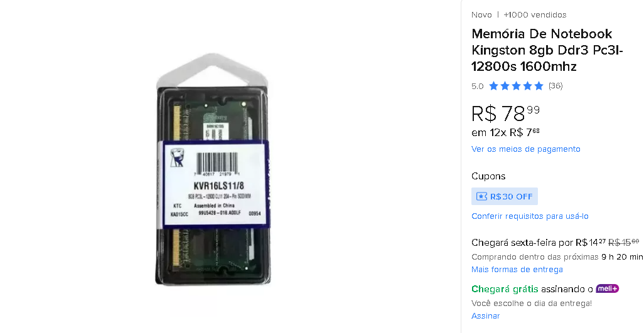Click the barcode on the memory package

coord(217,163)
